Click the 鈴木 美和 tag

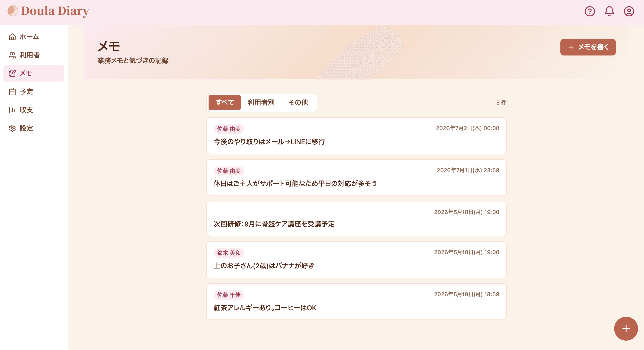coord(229,253)
